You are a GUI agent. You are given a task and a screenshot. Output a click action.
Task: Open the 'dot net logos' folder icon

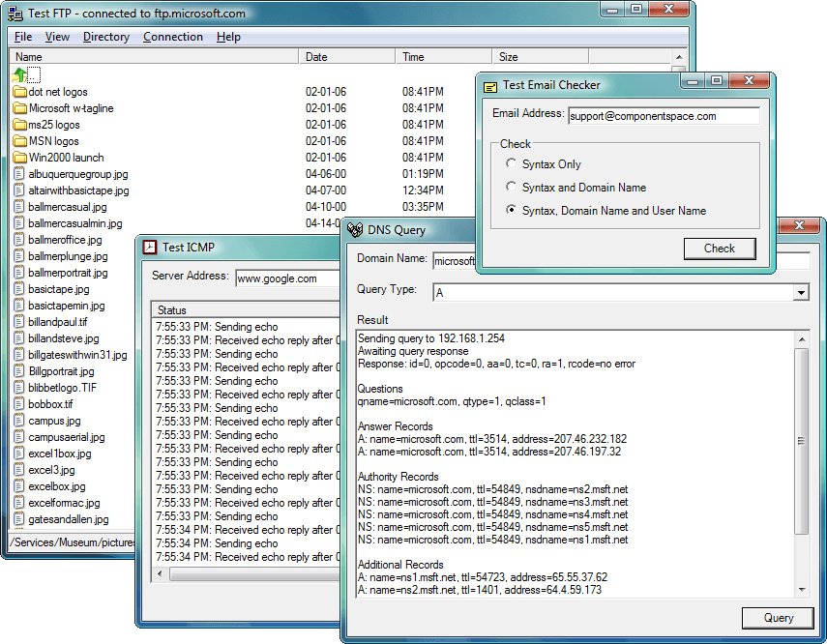click(20, 92)
